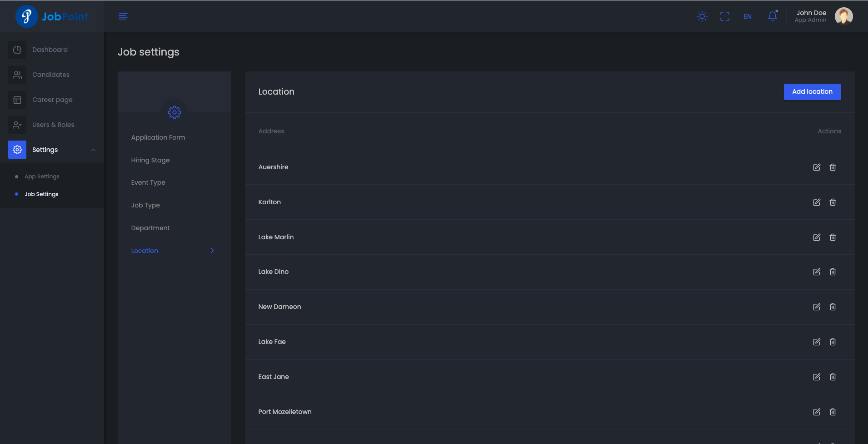Collapse the Settings submenu chevron
Viewport: 868px width, 444px height.
point(93,150)
